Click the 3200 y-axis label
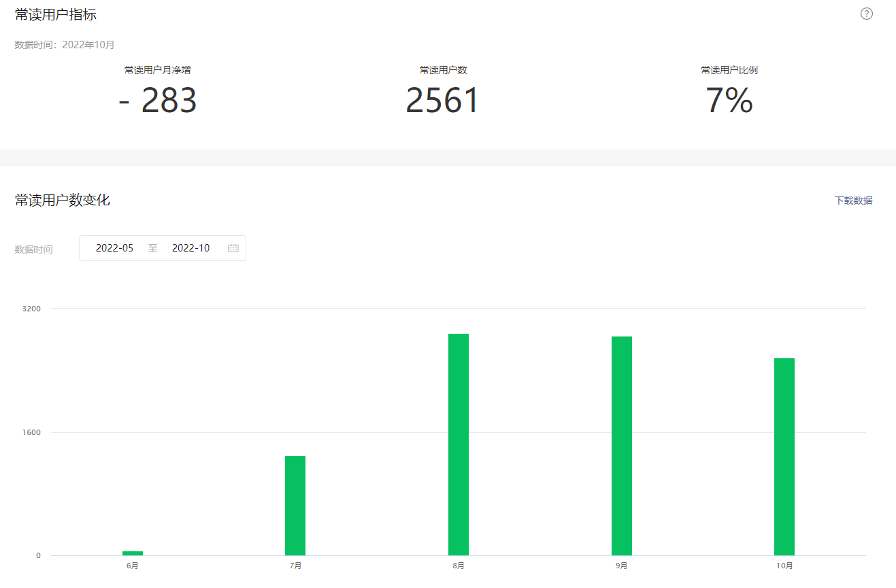The width and height of the screenshot is (896, 588). pyautogui.click(x=31, y=309)
